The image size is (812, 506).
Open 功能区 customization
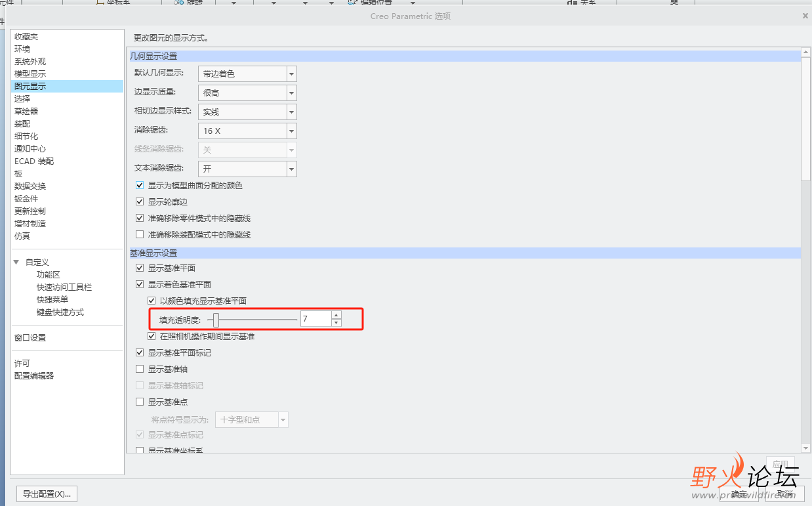pos(49,275)
